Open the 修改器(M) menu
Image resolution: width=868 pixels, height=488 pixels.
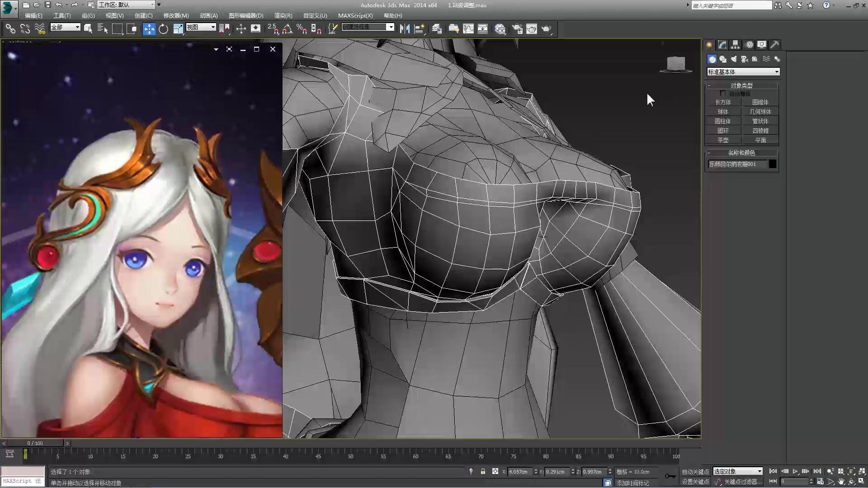[x=176, y=15]
